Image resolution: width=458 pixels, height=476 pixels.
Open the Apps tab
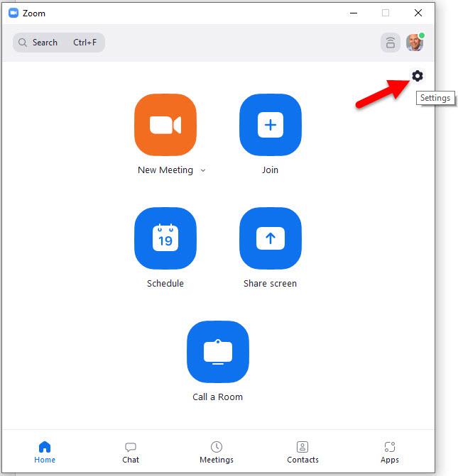(389, 452)
